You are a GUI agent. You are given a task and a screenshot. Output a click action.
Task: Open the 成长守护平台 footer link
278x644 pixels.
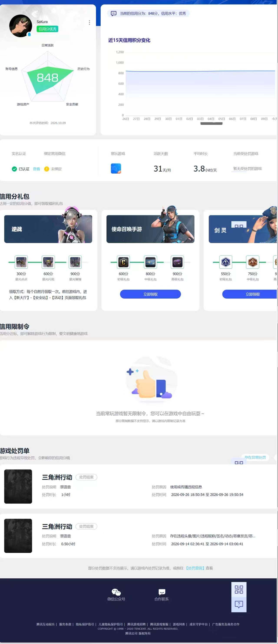pyautogui.click(x=199, y=624)
